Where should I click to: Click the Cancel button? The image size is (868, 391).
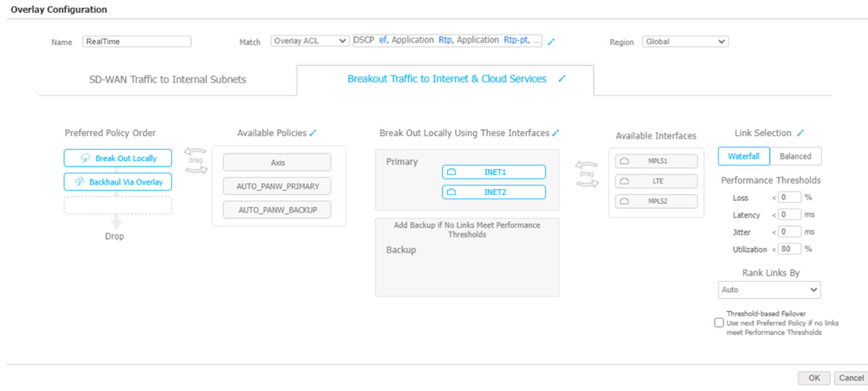[x=849, y=378]
